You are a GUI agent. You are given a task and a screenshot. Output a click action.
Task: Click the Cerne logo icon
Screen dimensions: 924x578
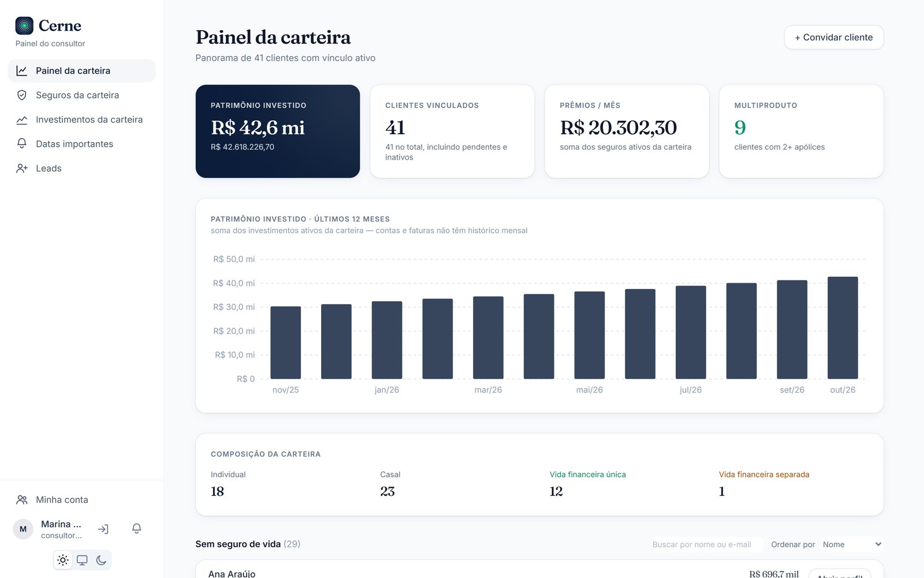pyautogui.click(x=24, y=25)
